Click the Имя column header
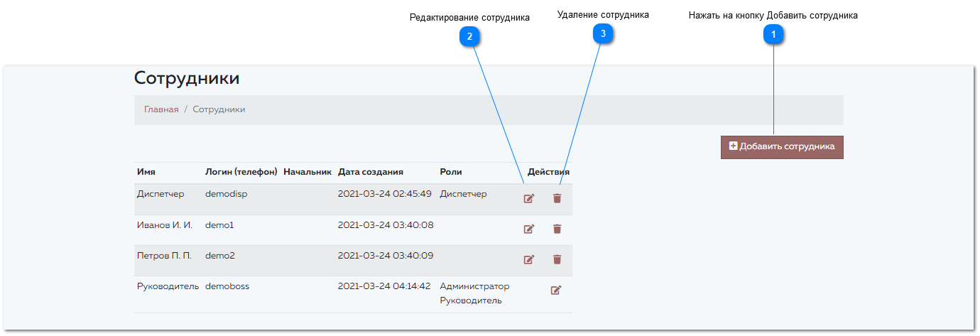This screenshot has width=980, height=336. (x=146, y=172)
